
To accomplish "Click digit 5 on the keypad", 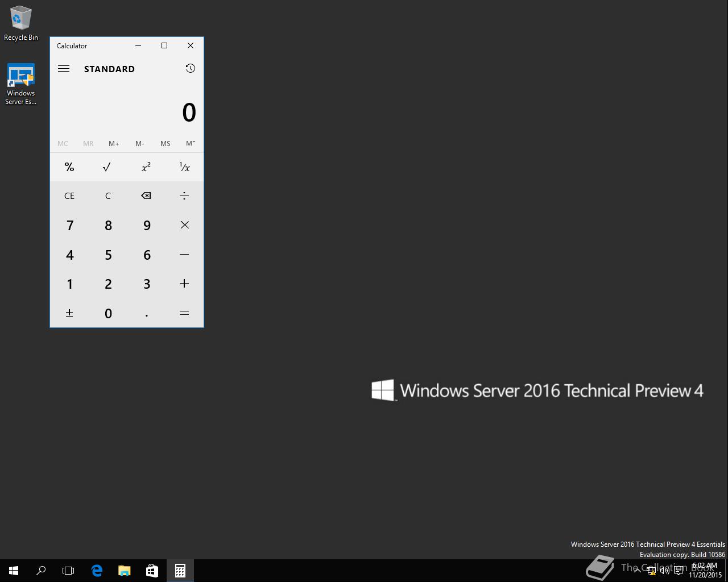I will click(x=107, y=255).
